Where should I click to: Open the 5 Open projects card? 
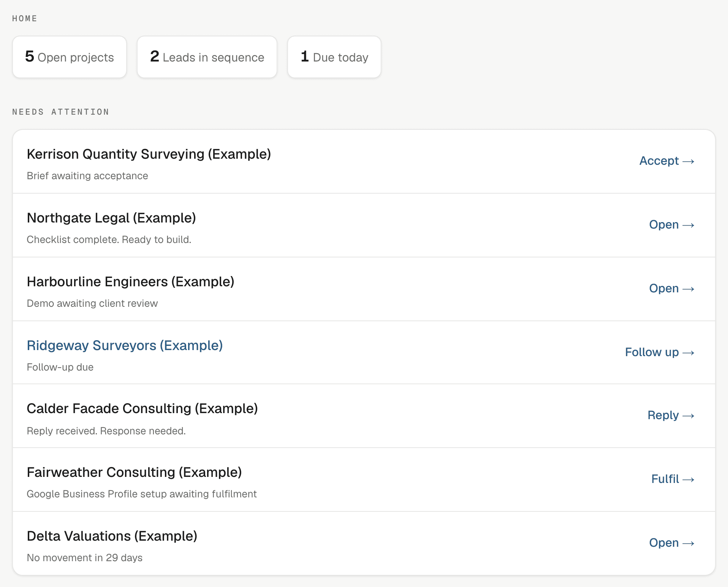[x=70, y=57]
